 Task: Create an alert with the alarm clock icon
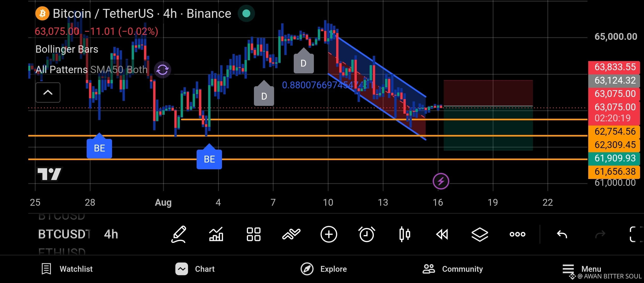click(x=367, y=234)
